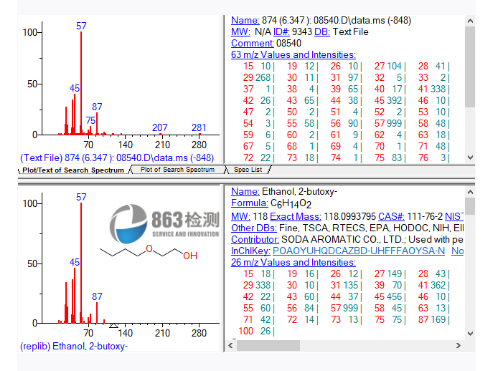The image size is (485, 371).
Task: Click 26 m/z Values and Intensities link
Action: [x=293, y=262]
